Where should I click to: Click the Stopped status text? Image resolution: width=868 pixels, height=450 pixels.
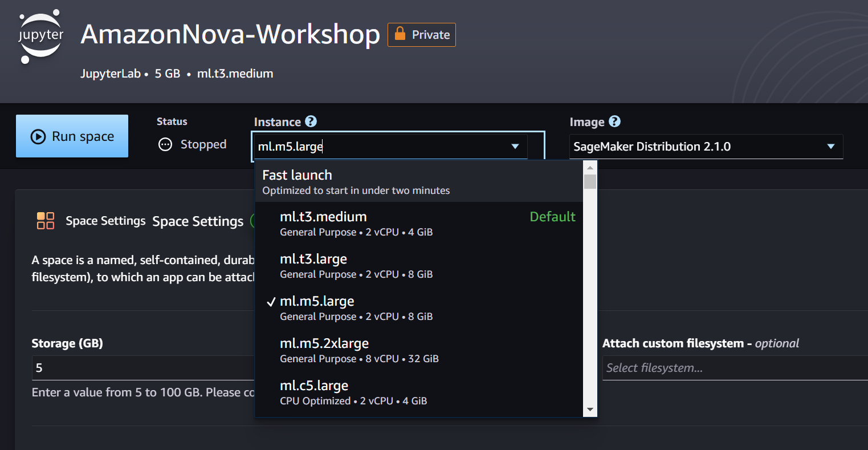pyautogui.click(x=203, y=144)
